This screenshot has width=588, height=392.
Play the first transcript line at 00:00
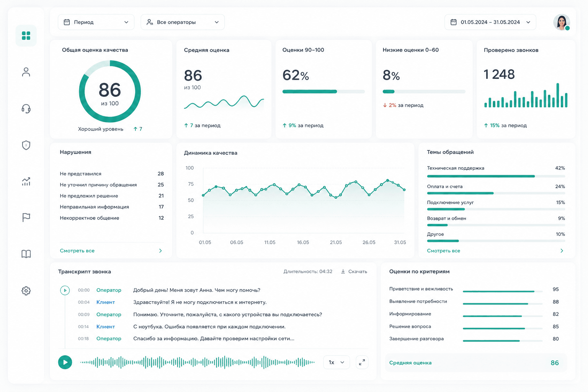65,290
